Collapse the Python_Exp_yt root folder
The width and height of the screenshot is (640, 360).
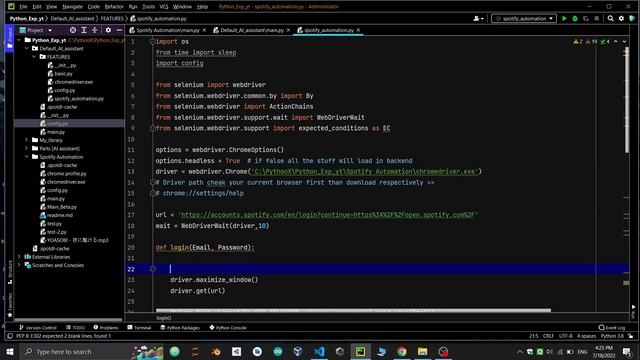pos(19,40)
